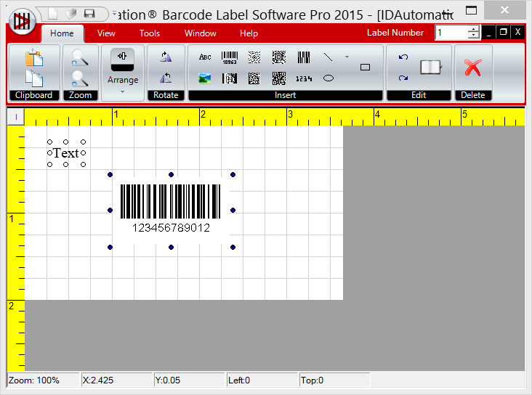The height and width of the screenshot is (395, 532).
Task: Insert a Data Matrix barcode
Action: [254, 78]
